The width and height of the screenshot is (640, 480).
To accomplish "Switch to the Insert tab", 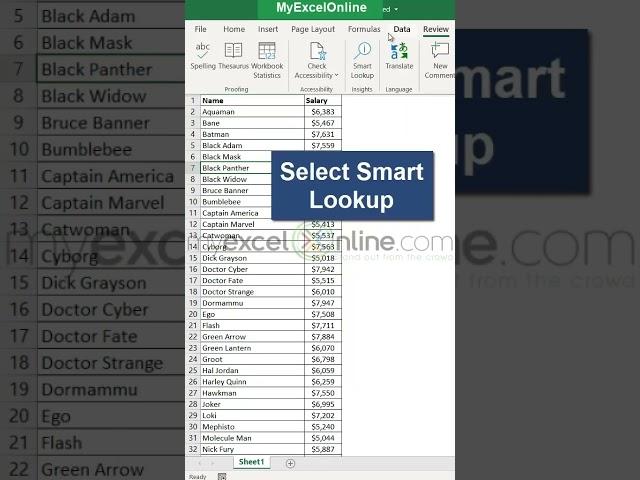I will click(268, 29).
